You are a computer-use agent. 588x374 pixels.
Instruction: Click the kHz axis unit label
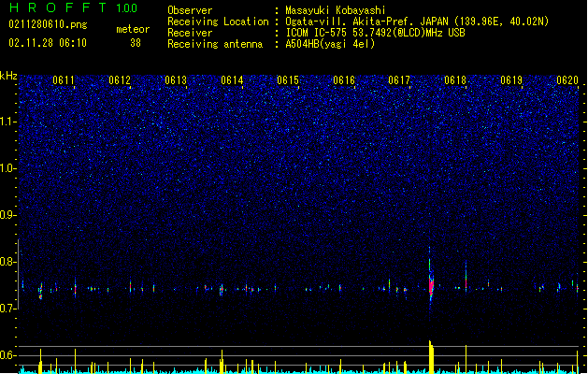click(8, 76)
